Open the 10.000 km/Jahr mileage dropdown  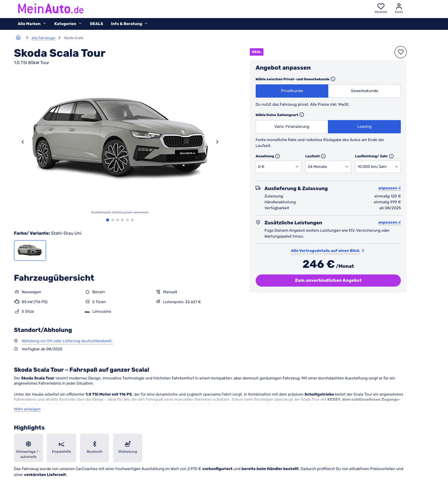pos(378,167)
